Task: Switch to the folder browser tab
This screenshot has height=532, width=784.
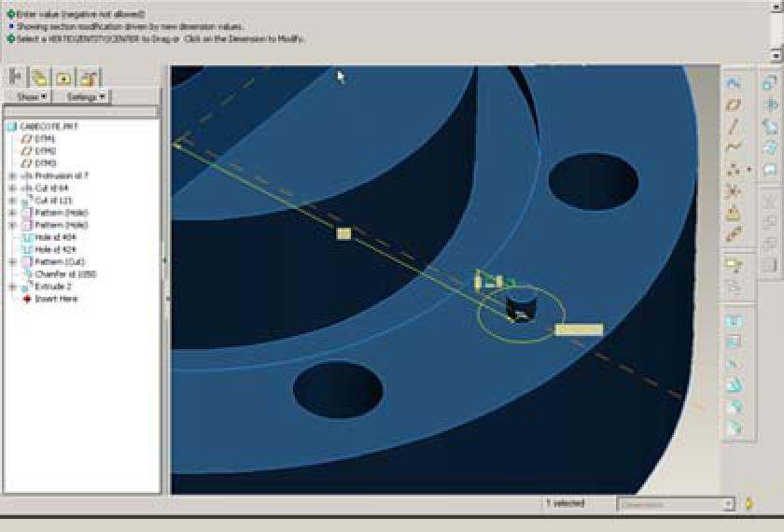Action: click(39, 77)
